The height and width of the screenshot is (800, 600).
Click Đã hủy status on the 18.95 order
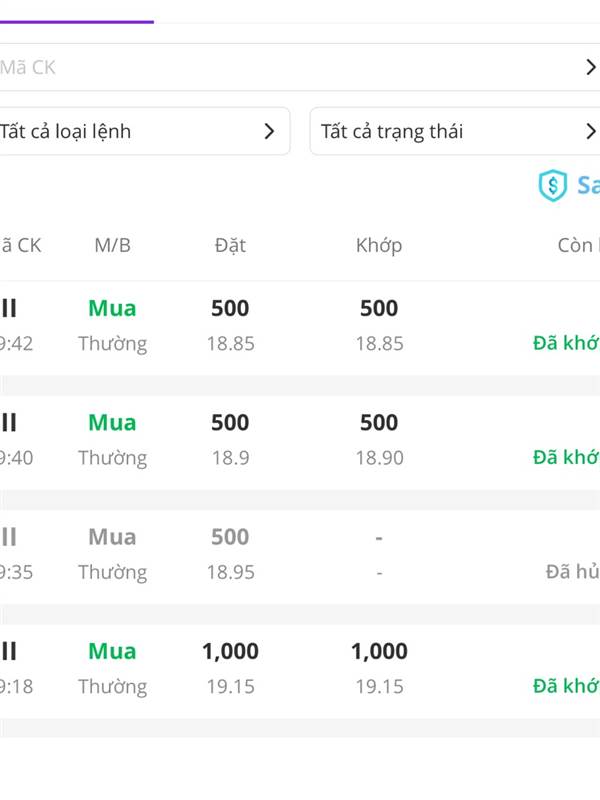tap(572, 572)
